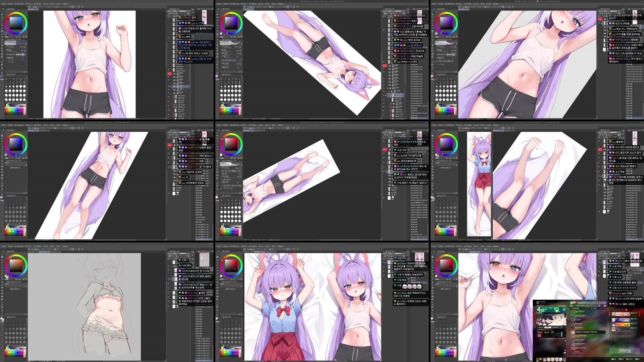Viewport: 644px width, 362px height.
Task: Open the brush size unit dropdown
Action: tap(26, 46)
